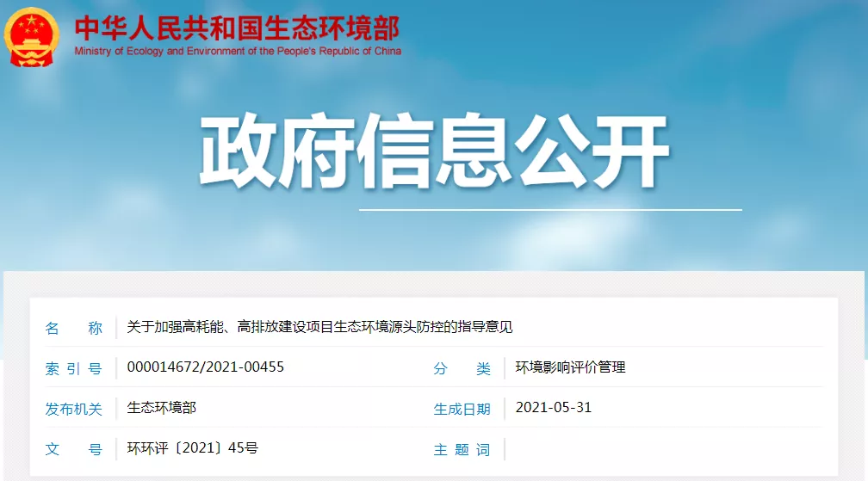Image resolution: width=868 pixels, height=481 pixels.
Task: Click the issuing agency value 生态环境部
Action: [162, 407]
